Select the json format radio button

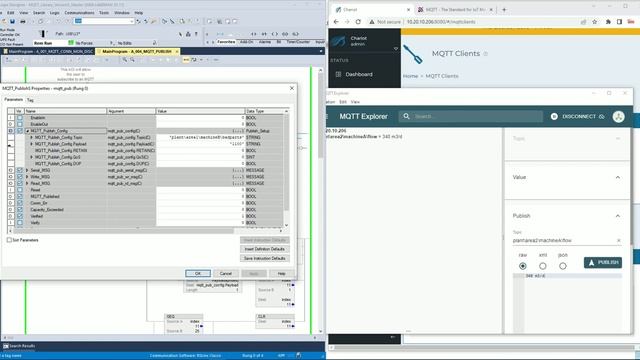coord(562,266)
